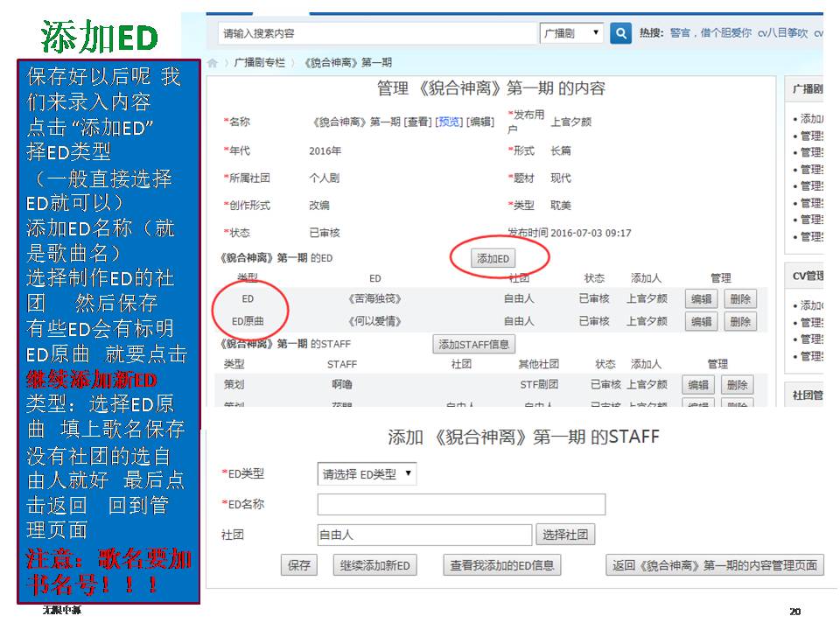This screenshot has height=630, width=840.
Task: Click the CV管理 sidebar panel heading
Action: (807, 276)
